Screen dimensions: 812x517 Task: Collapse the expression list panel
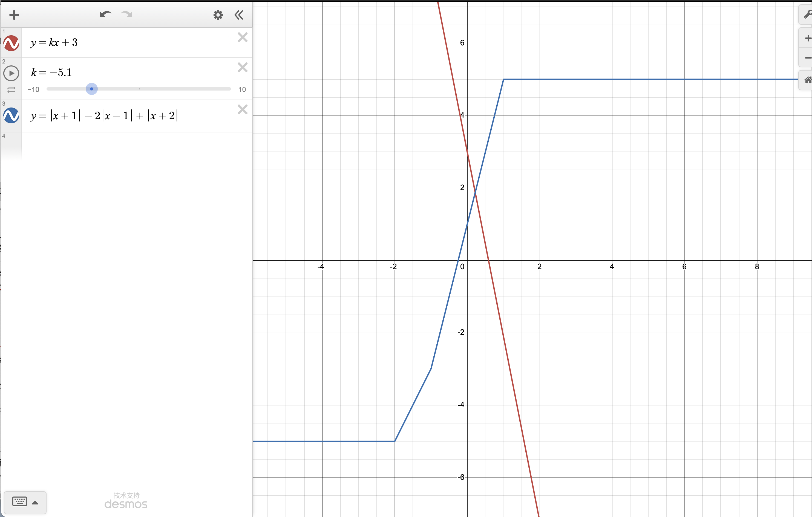(239, 15)
